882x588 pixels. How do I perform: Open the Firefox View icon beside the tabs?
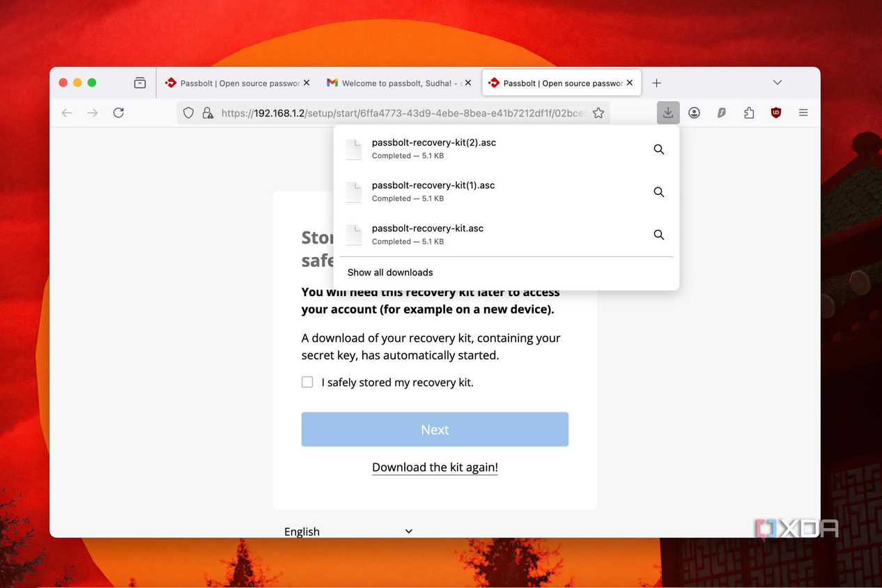click(x=140, y=83)
